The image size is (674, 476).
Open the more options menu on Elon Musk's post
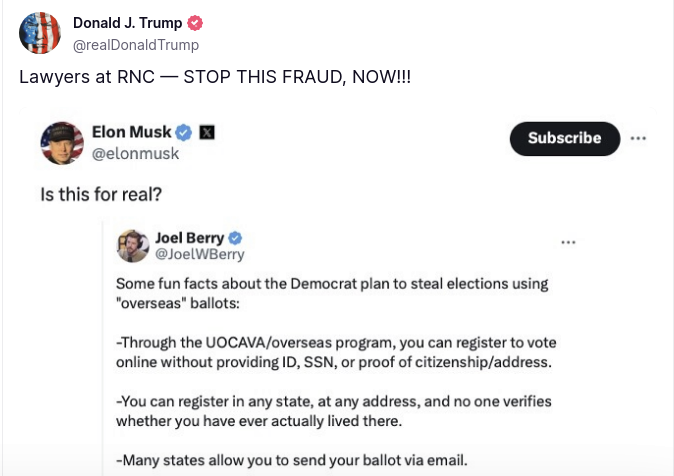click(x=638, y=138)
